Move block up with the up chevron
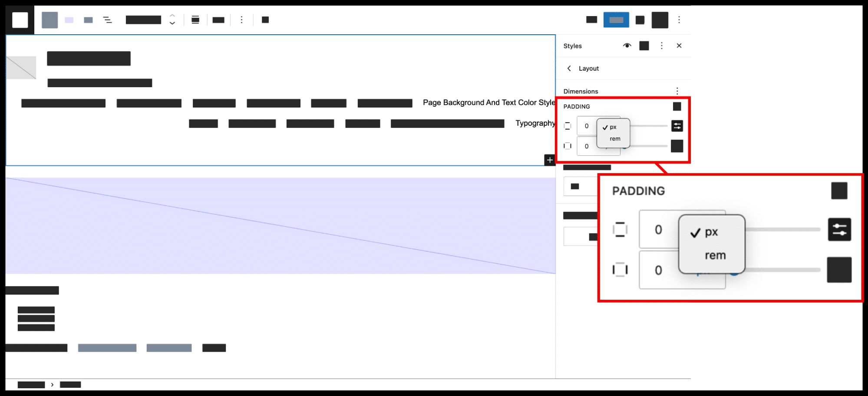This screenshot has height=396, width=868. click(x=172, y=15)
